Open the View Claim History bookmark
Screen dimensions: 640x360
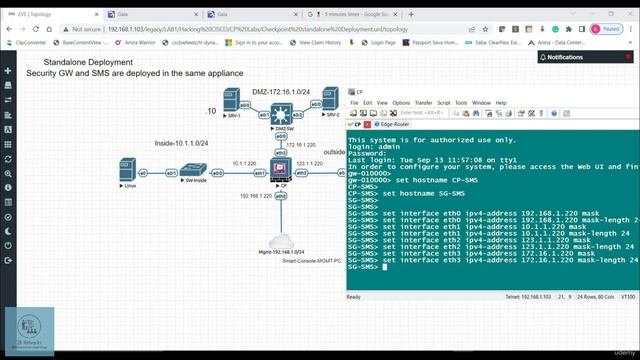coord(316,42)
